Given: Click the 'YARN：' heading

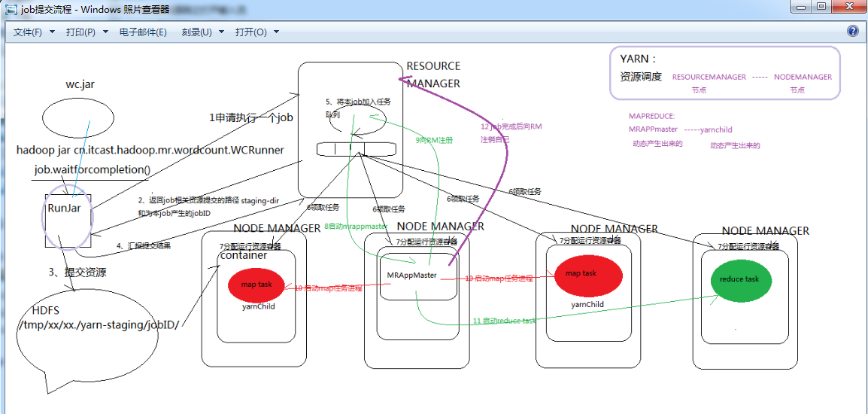Looking at the screenshot, I should point(638,59).
